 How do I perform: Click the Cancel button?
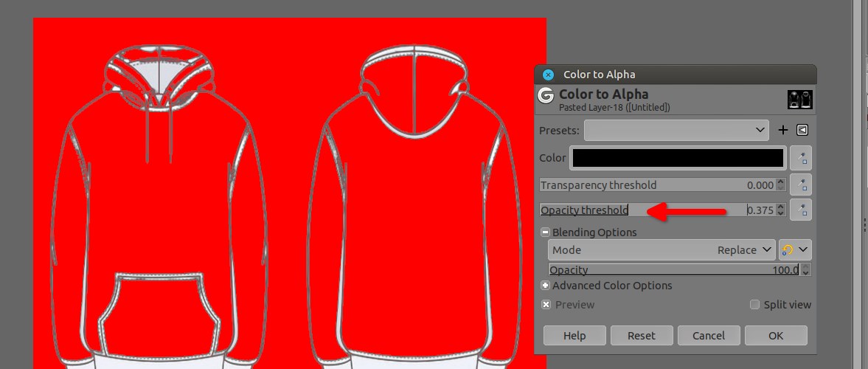click(x=709, y=336)
